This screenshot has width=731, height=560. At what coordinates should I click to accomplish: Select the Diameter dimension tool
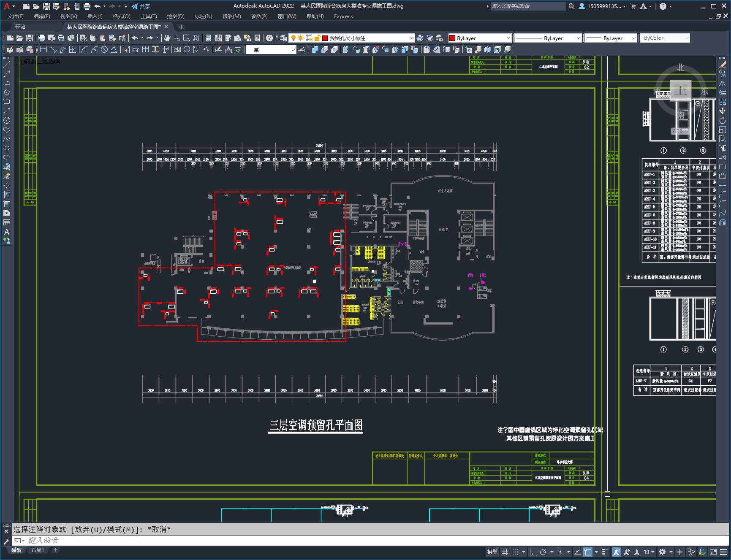(104, 49)
